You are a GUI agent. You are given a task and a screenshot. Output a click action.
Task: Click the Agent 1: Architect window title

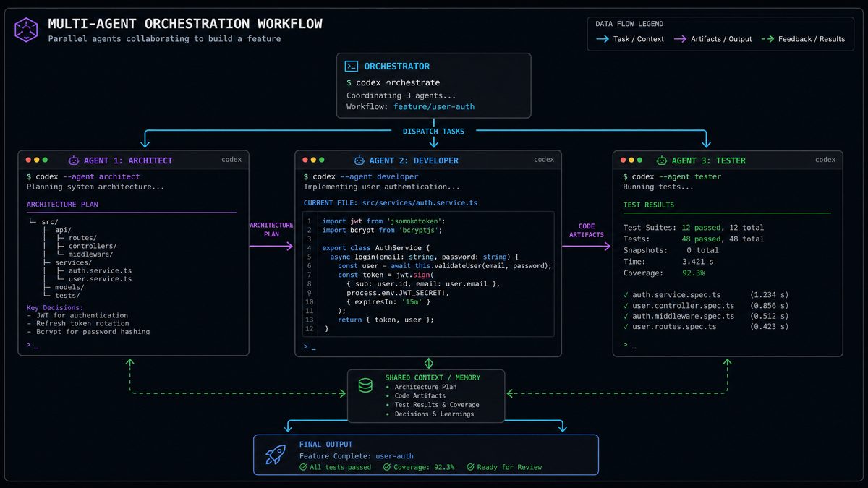[128, 160]
